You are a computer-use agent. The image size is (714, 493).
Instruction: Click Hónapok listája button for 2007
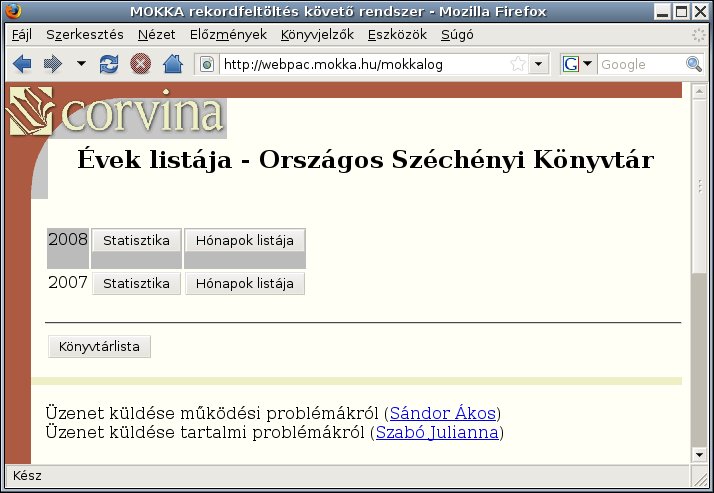point(244,284)
